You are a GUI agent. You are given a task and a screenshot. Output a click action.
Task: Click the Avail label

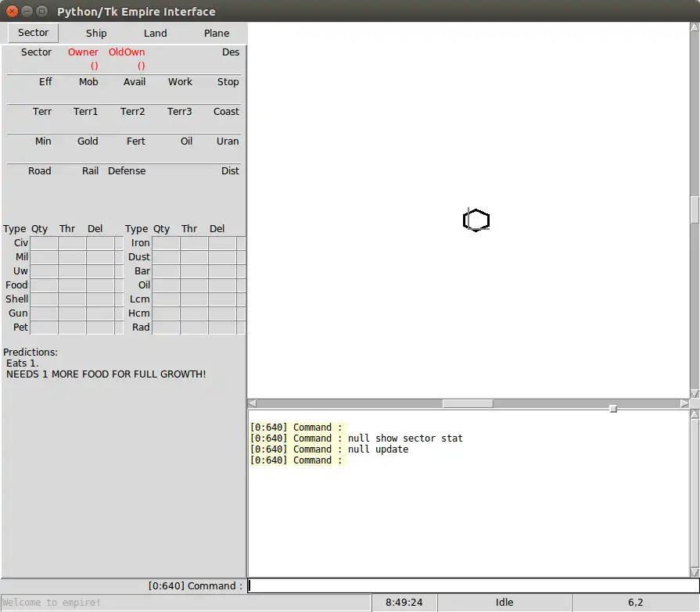135,81
